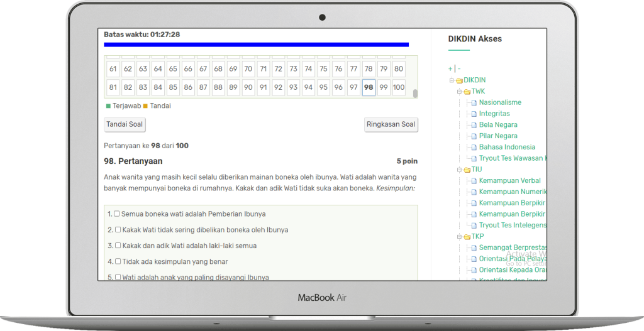Viewport: 644px width, 331px height.
Task: Open the Bela Negara topic
Action: [x=498, y=124]
